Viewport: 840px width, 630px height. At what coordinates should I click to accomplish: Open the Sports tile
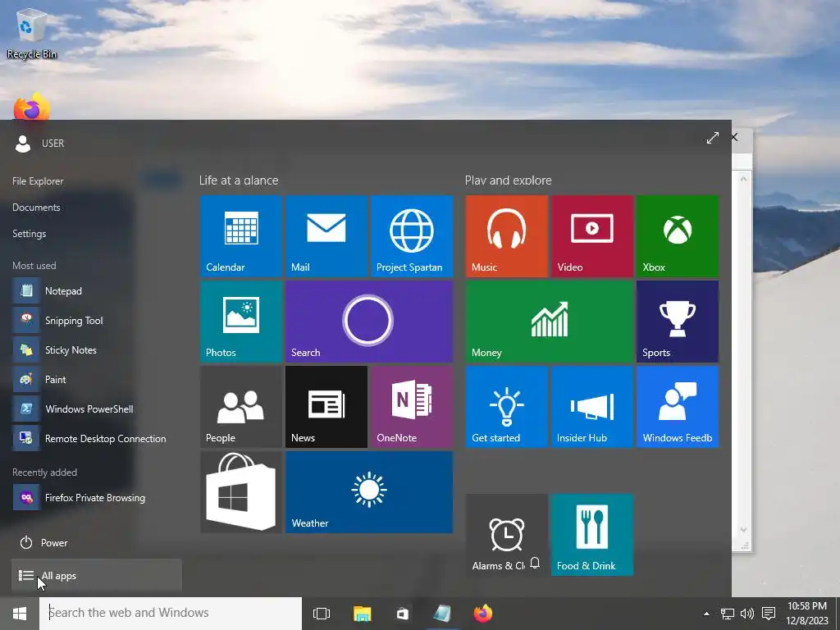tap(678, 322)
